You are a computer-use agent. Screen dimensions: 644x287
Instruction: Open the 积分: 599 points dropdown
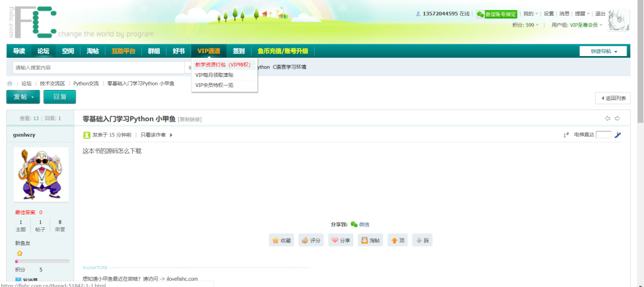pyautogui.click(x=528, y=25)
